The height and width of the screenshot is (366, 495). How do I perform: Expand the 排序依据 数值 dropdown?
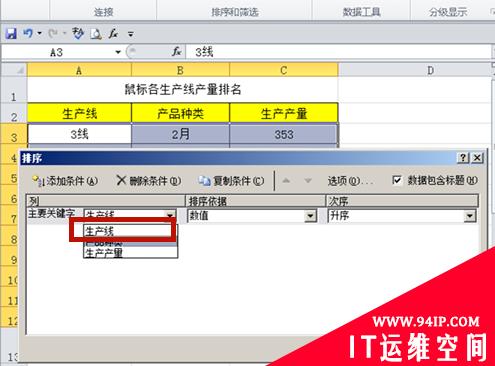[x=310, y=216]
